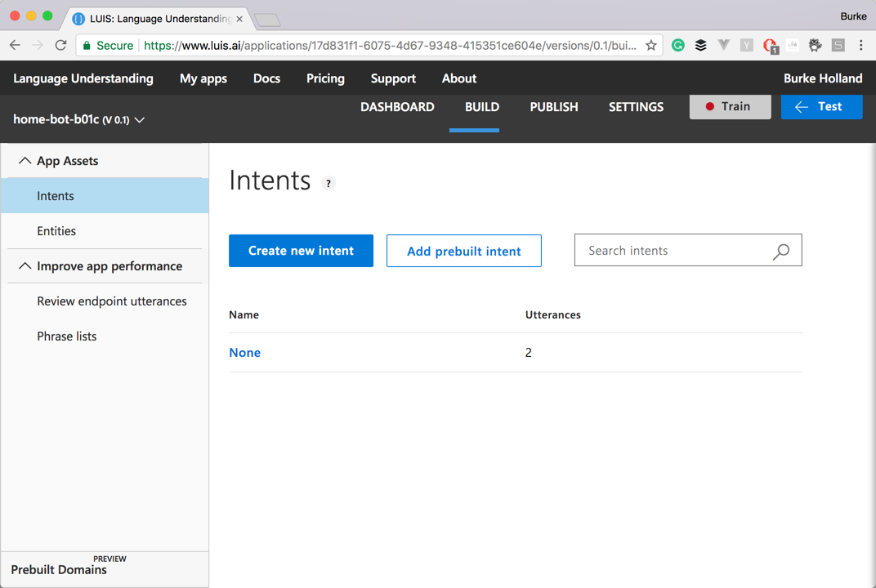Screen dimensions: 876x588
Task: Reload the page
Action: coord(60,46)
